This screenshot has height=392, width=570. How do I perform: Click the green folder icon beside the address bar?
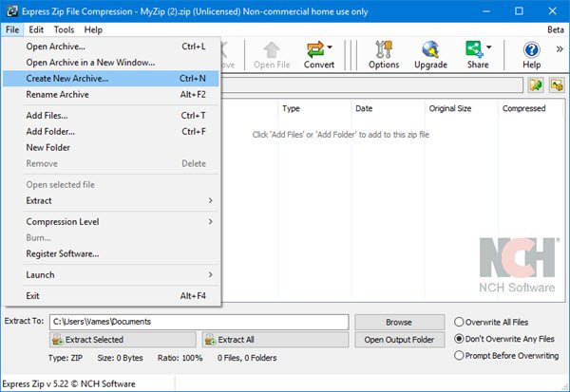(x=536, y=85)
